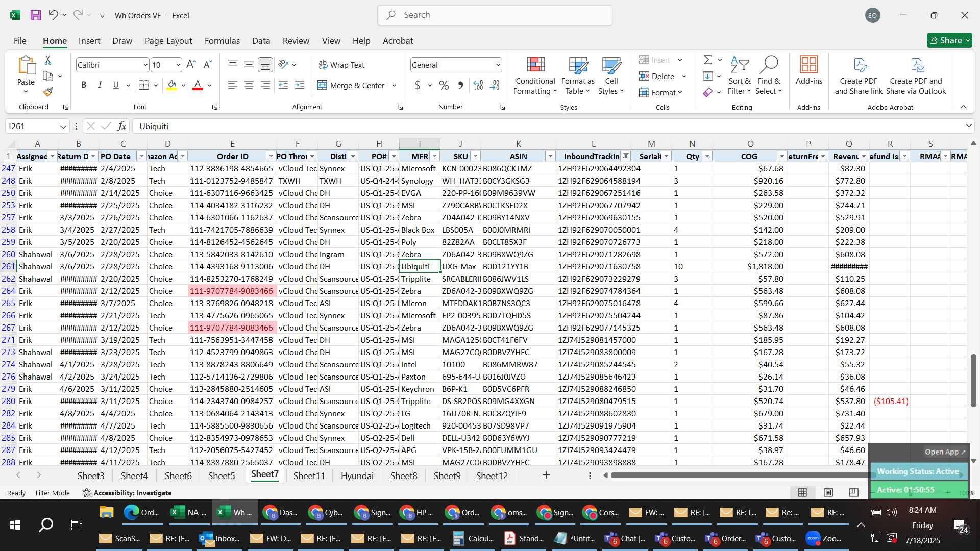Add a new sheet with plus button
The image size is (980, 551).
[546, 475]
